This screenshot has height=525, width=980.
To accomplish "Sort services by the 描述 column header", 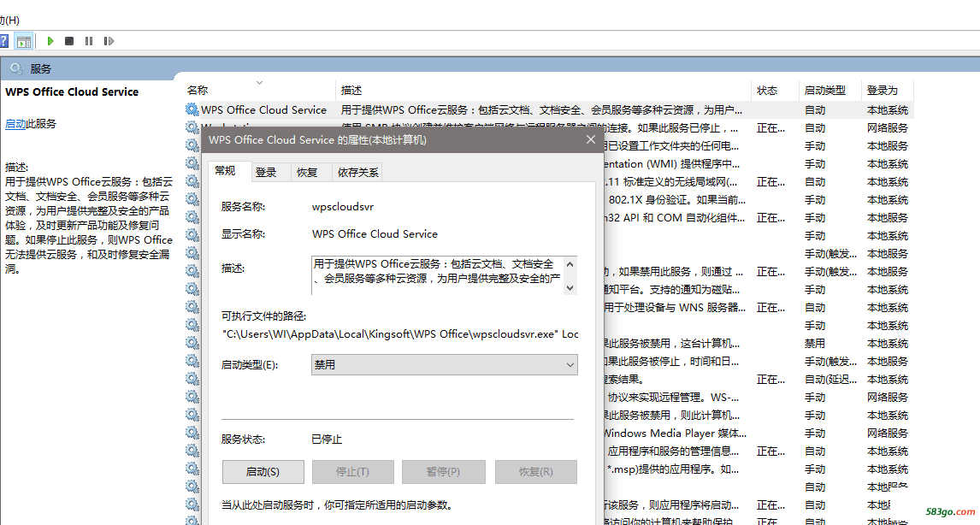I will tap(351, 91).
